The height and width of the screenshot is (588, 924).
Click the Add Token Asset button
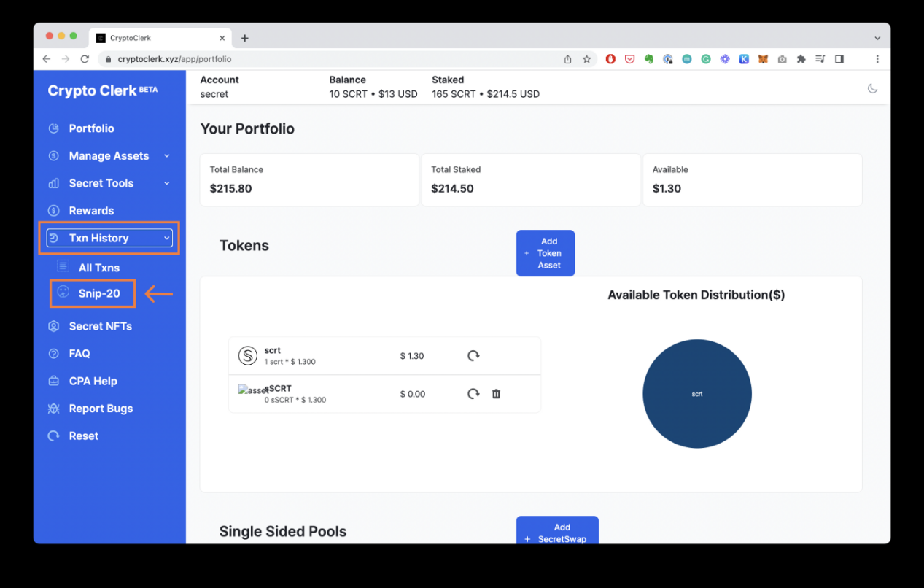[x=545, y=253]
